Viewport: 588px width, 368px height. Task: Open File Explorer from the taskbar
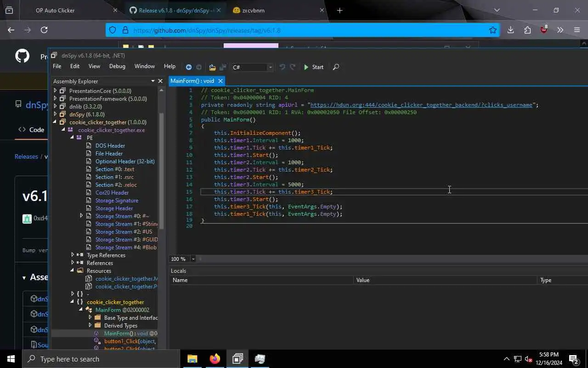click(x=192, y=359)
